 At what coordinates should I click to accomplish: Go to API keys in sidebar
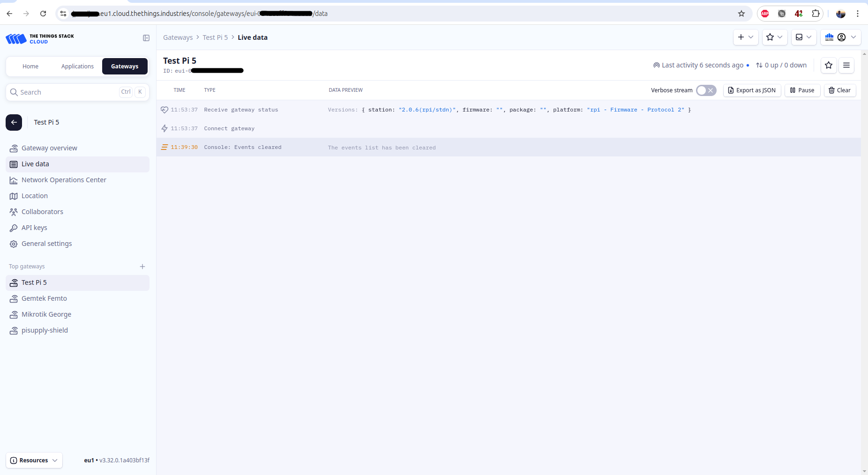[34, 228]
